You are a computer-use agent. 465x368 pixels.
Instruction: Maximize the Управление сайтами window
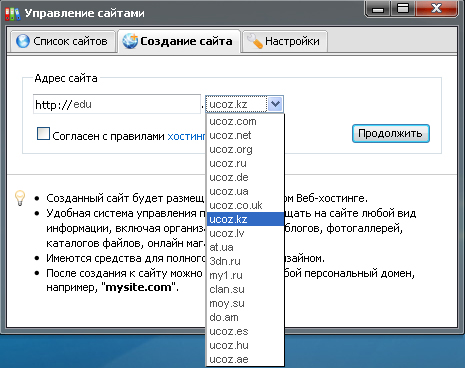click(403, 8)
